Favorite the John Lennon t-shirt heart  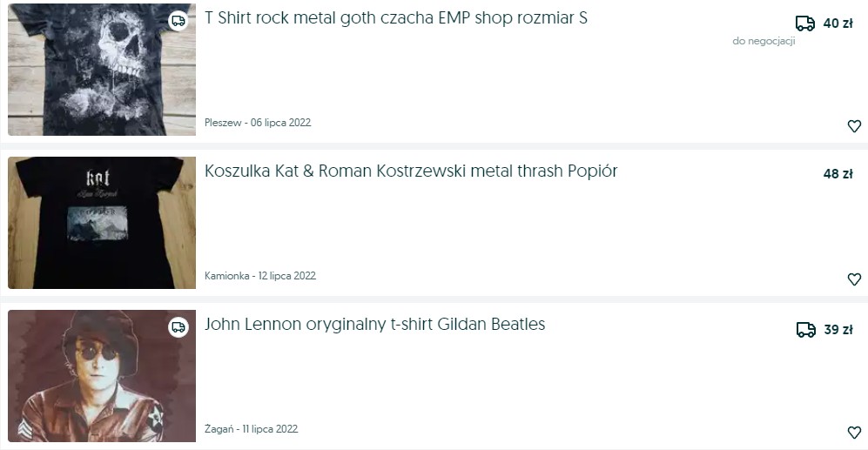tap(854, 433)
